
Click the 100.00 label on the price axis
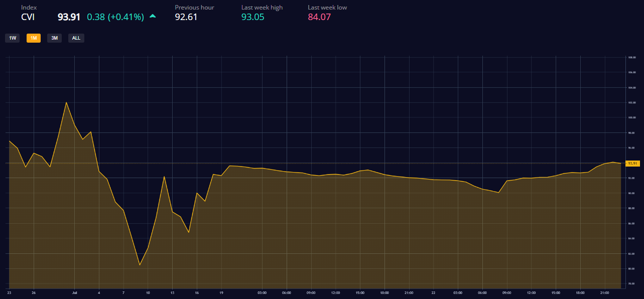[632, 118]
